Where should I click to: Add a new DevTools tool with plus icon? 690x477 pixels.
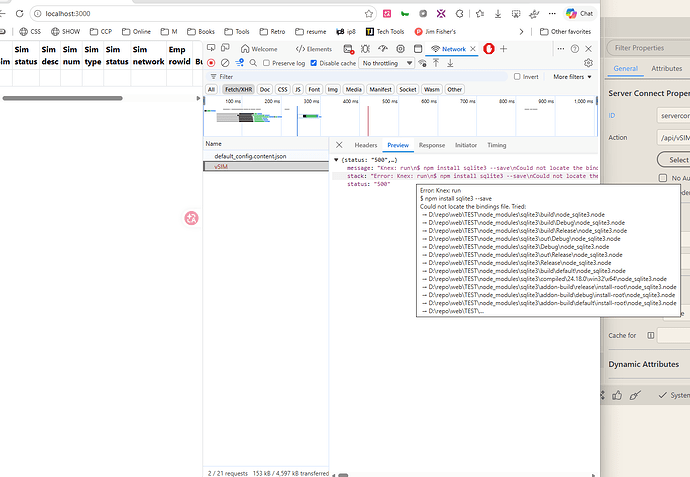[503, 49]
